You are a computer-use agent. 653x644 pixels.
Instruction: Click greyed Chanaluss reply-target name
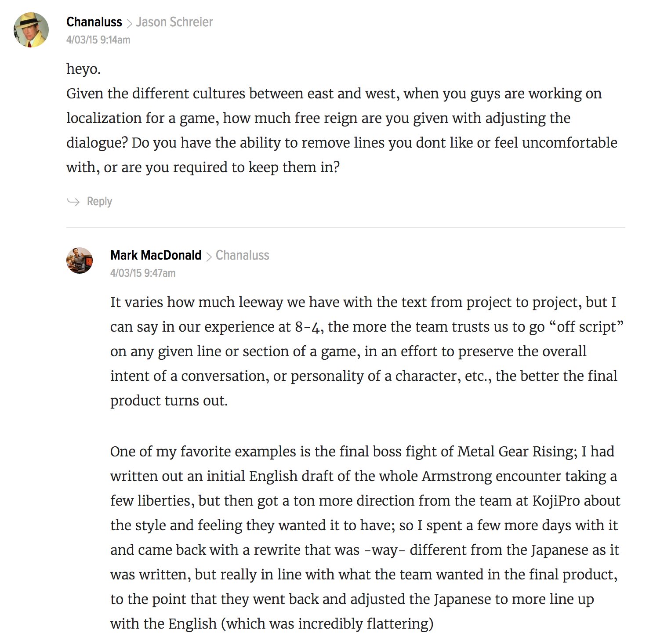[243, 255]
